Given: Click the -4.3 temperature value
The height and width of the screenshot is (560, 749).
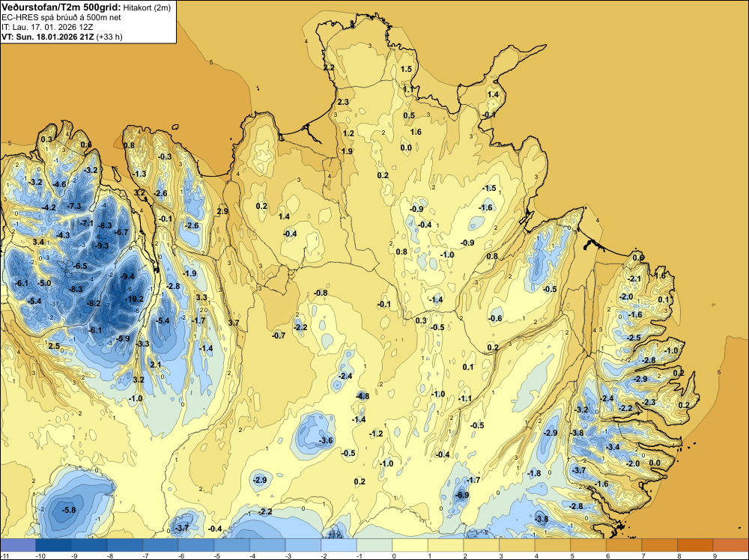Looking at the screenshot, I should pos(63,235).
